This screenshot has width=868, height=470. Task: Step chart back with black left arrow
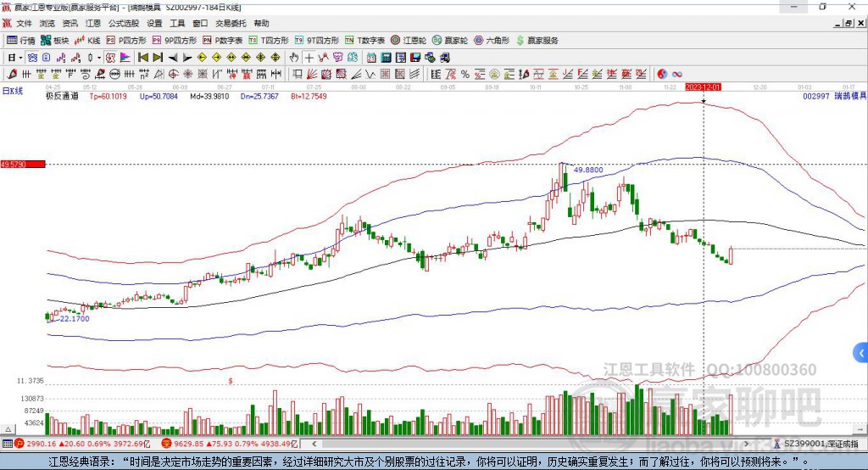pos(173,58)
